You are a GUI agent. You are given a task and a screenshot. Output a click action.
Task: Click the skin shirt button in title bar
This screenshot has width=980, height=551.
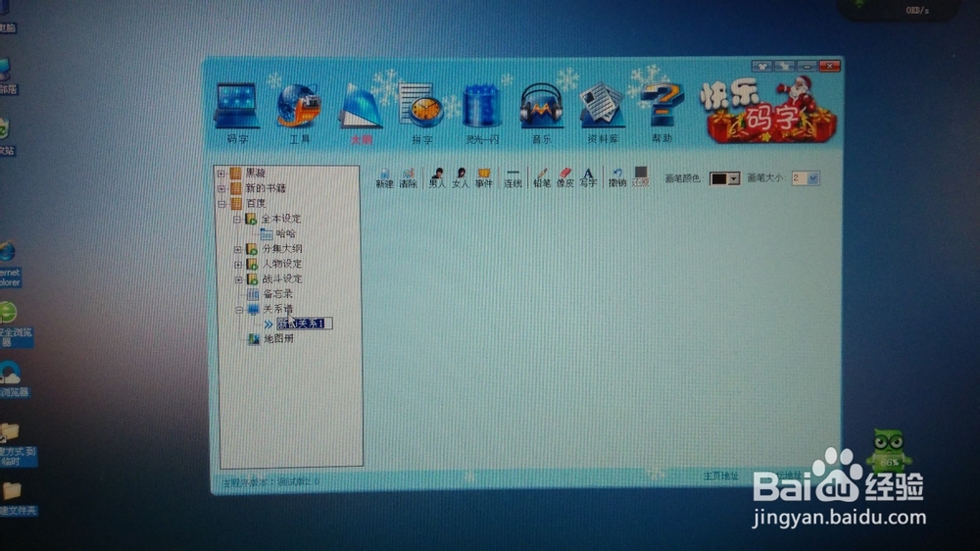click(761, 66)
